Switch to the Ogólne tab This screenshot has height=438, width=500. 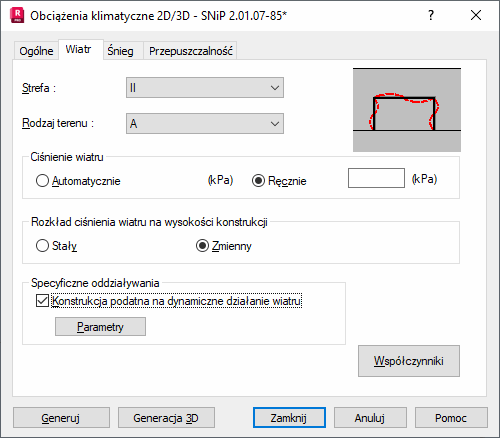36,51
